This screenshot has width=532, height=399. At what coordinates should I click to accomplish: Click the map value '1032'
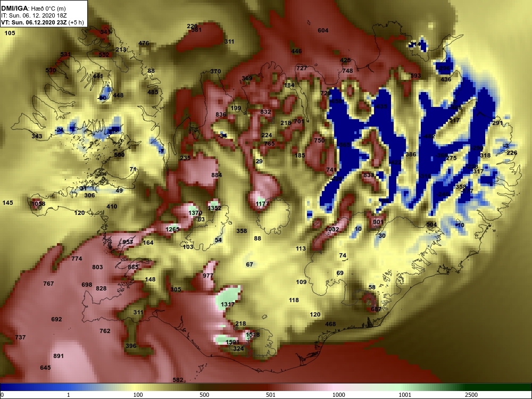point(332,229)
